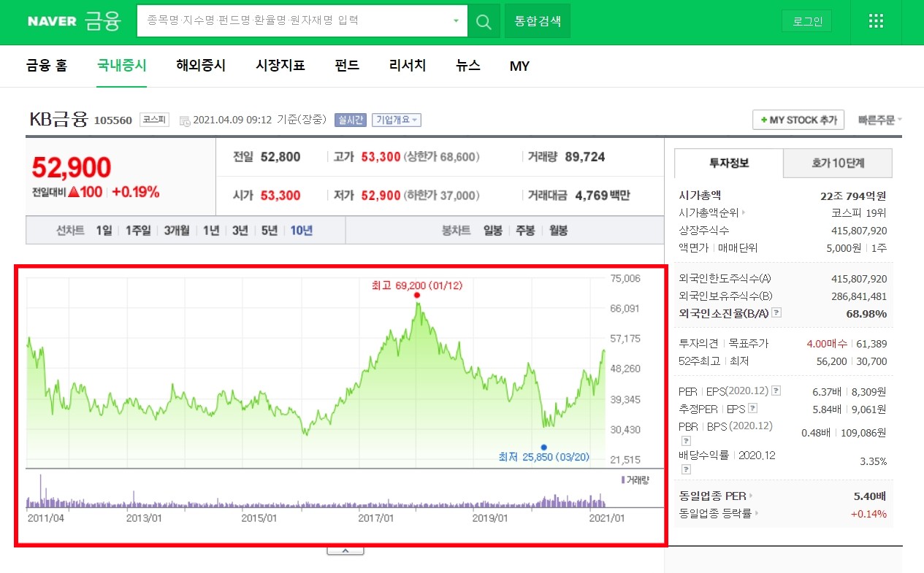The width and height of the screenshot is (924, 573).
Task: Expand the 기업개요 dropdown
Action: tap(397, 120)
